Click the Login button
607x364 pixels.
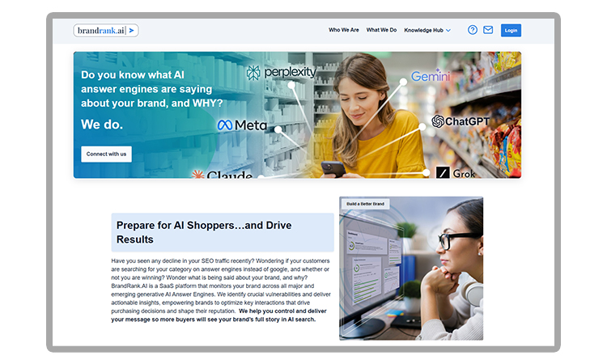point(511,30)
